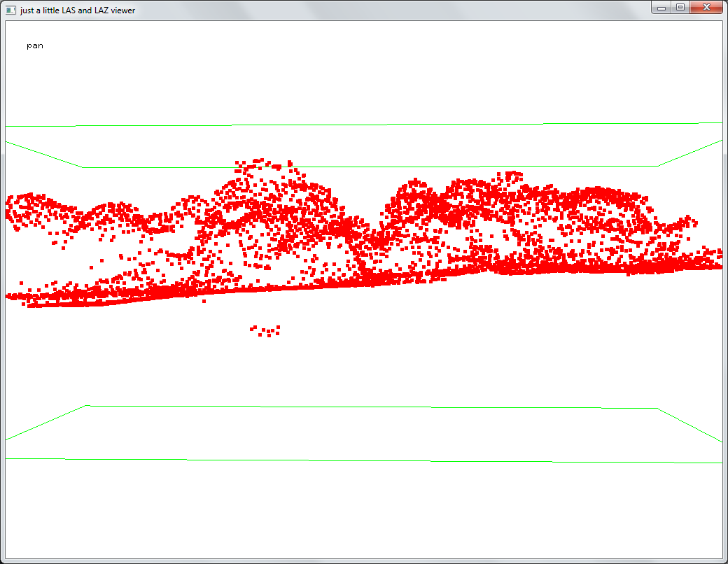Viewport: 728px width, 564px height.
Task: Click the LAS viewer app icon in title bar
Action: 11,10
